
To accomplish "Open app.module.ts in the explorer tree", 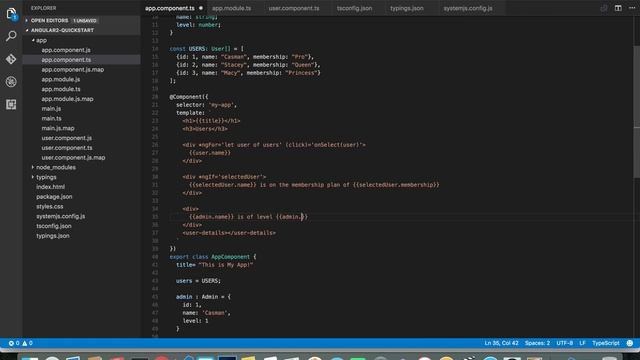I will click(x=61, y=89).
